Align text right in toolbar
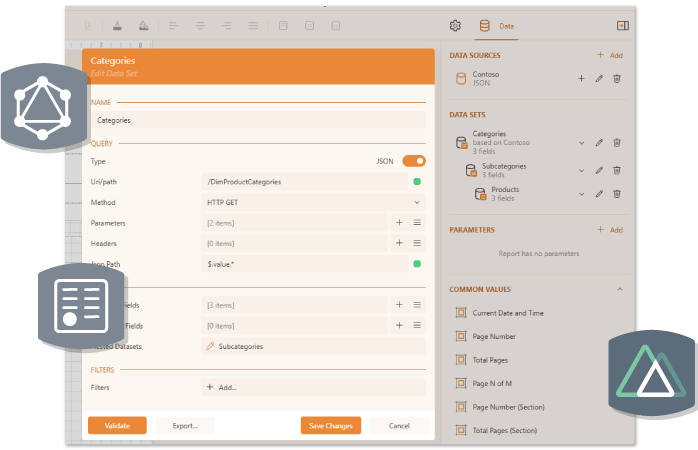This screenshot has height=450, width=698. (227, 26)
